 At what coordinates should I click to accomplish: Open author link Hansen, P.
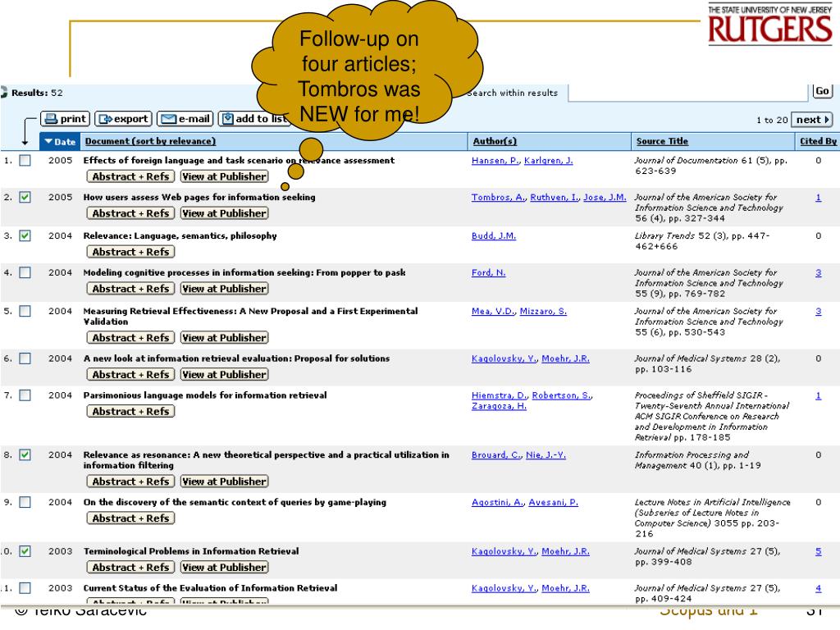pos(495,161)
